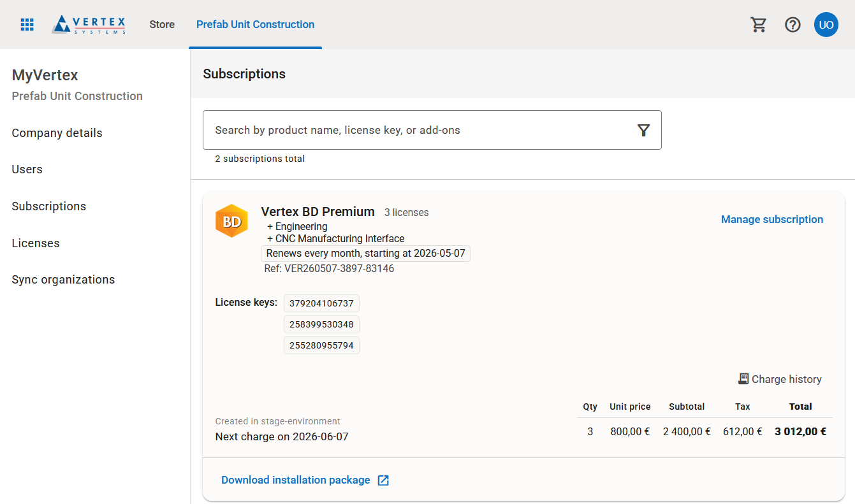The width and height of the screenshot is (855, 504).
Task: Click the external link icon beside Download
Action: 383,480
